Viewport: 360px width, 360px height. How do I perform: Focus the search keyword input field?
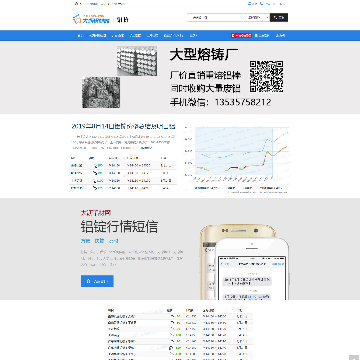[215, 18]
